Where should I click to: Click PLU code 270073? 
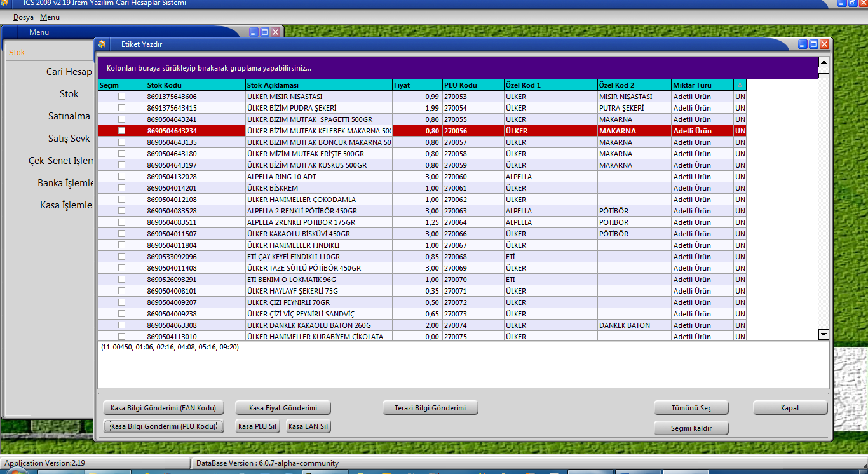tap(473, 314)
